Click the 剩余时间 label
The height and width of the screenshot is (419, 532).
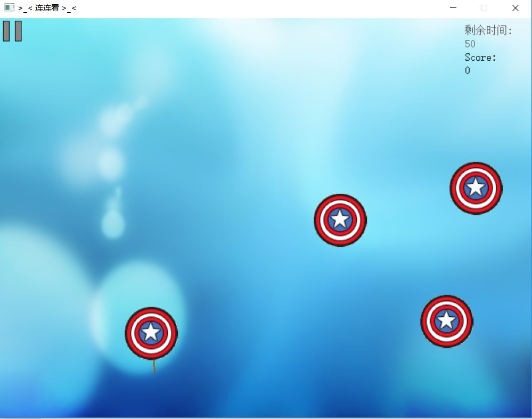point(488,30)
